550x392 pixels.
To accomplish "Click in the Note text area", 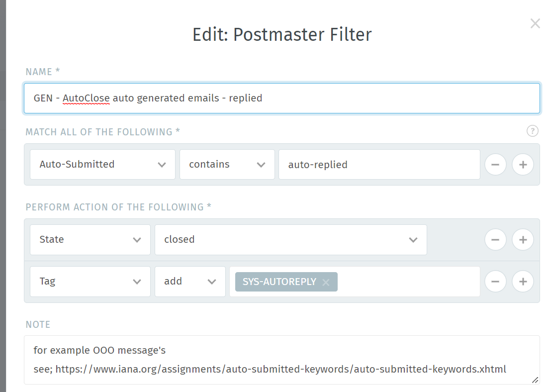I will click(x=282, y=360).
